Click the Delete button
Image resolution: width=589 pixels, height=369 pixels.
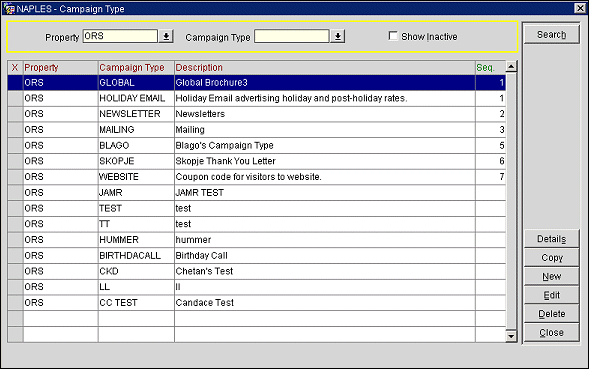coord(551,314)
